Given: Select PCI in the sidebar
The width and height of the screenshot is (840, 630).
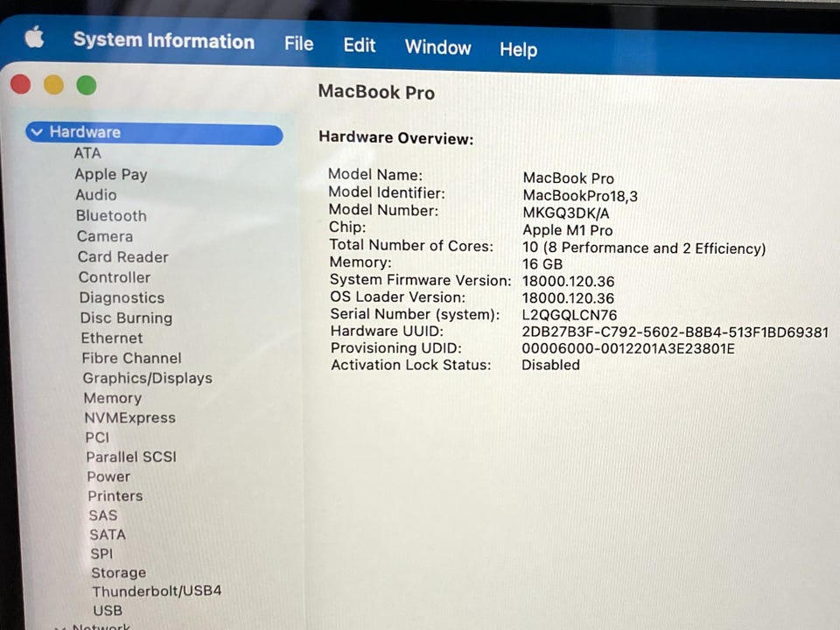Looking at the screenshot, I should 97,437.
